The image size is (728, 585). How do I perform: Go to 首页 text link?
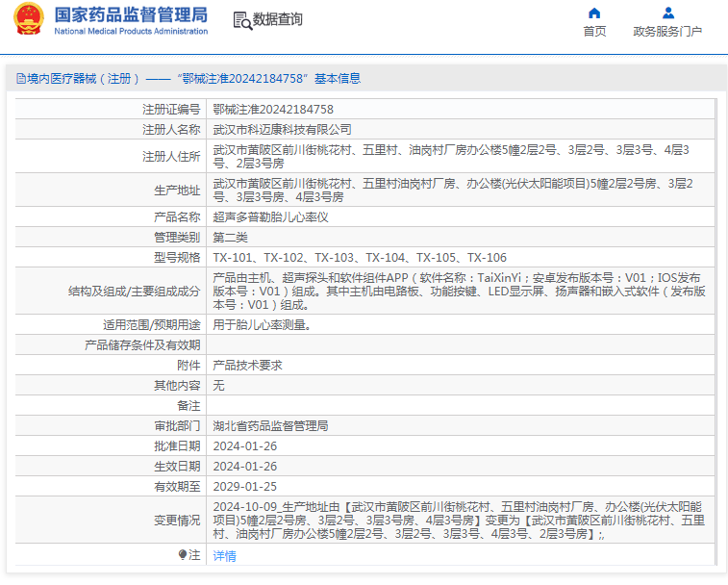coord(594,31)
